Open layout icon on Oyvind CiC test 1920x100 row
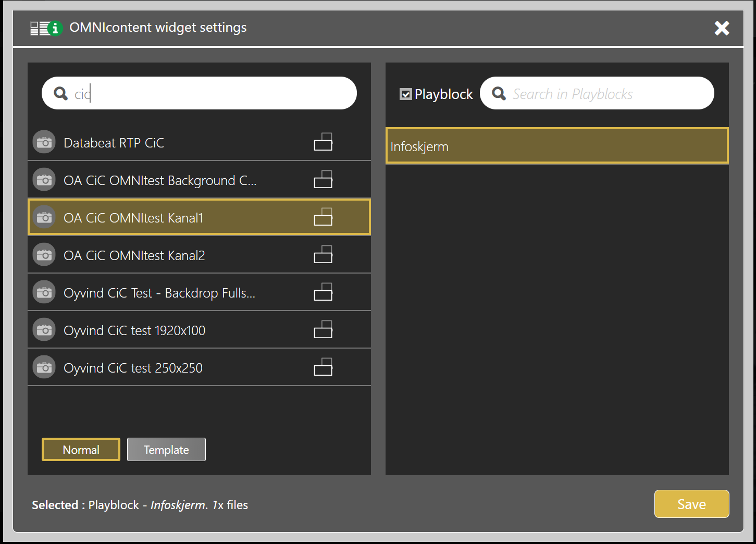The image size is (756, 544). (x=323, y=329)
